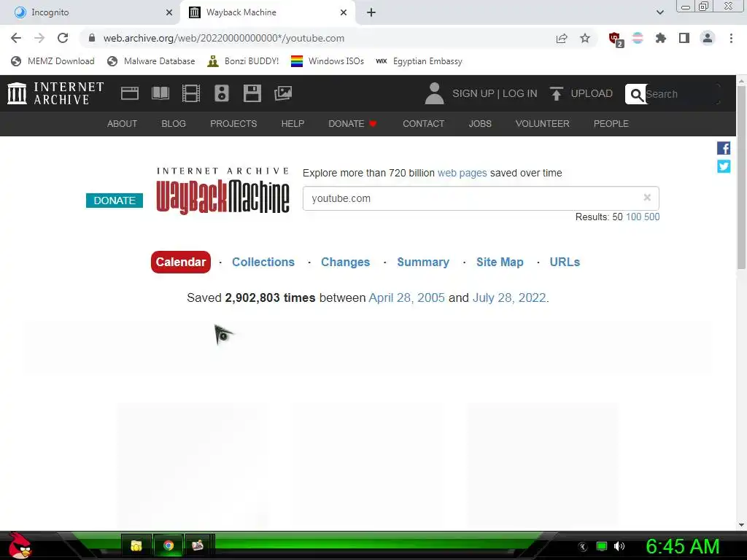Open Egyptian Embassy bookmark
The height and width of the screenshot is (560, 747).
click(419, 61)
